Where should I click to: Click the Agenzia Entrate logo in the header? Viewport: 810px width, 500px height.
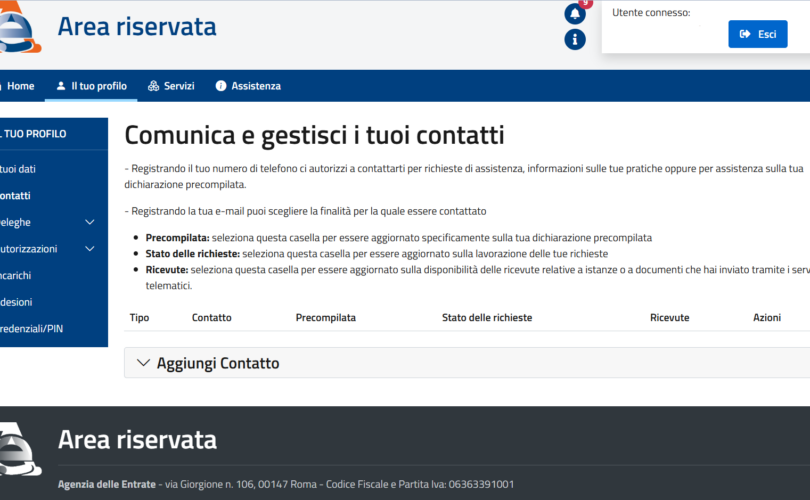tap(20, 30)
